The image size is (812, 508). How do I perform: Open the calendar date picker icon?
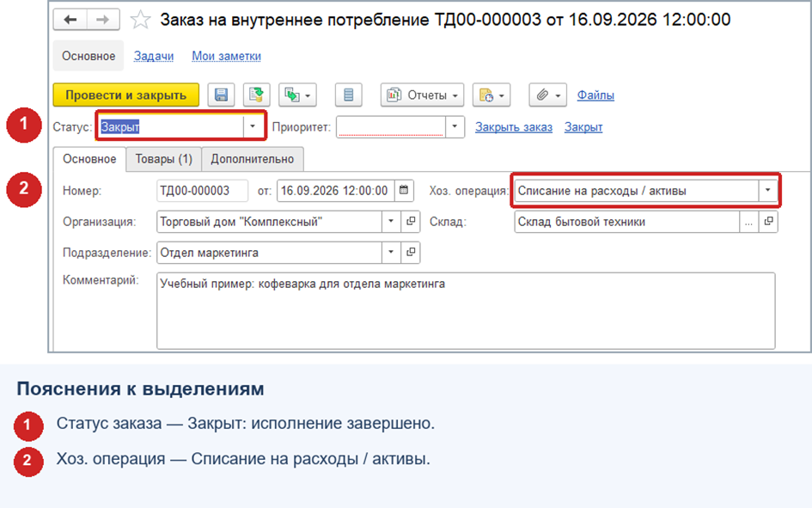pos(403,191)
